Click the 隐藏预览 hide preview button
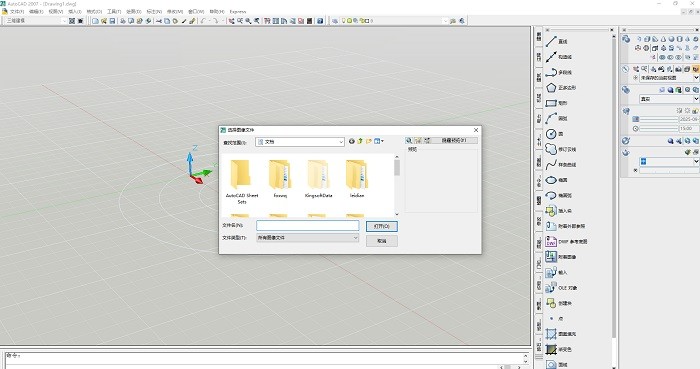This screenshot has width=700, height=369. point(454,141)
